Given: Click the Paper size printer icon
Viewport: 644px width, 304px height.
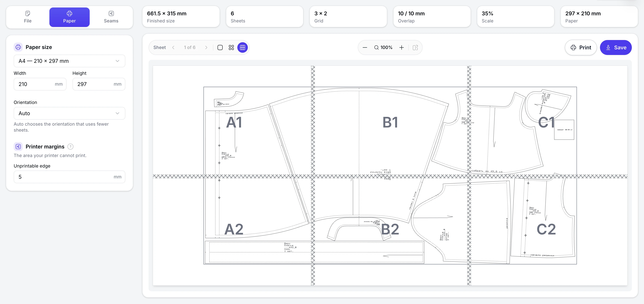Looking at the screenshot, I should coord(18,47).
